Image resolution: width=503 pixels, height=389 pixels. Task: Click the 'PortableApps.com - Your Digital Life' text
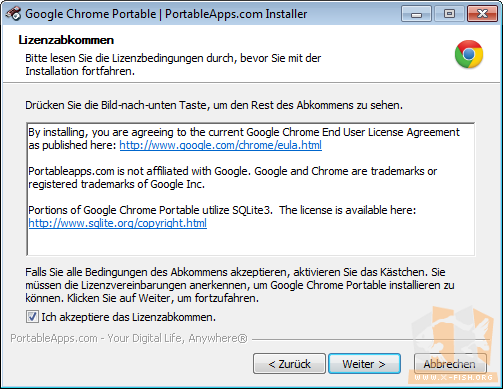pyautogui.click(x=129, y=338)
